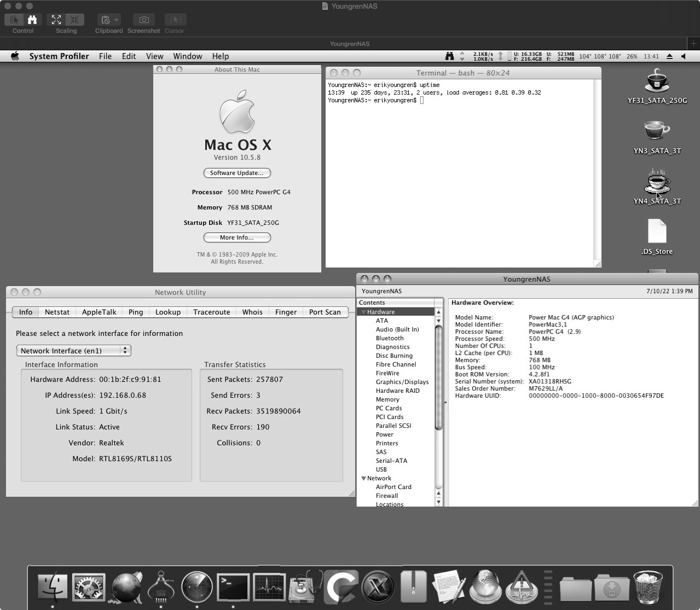Viewport: 700px width, 610px height.
Task: Select Memory in the Hardware list
Action: click(x=387, y=399)
